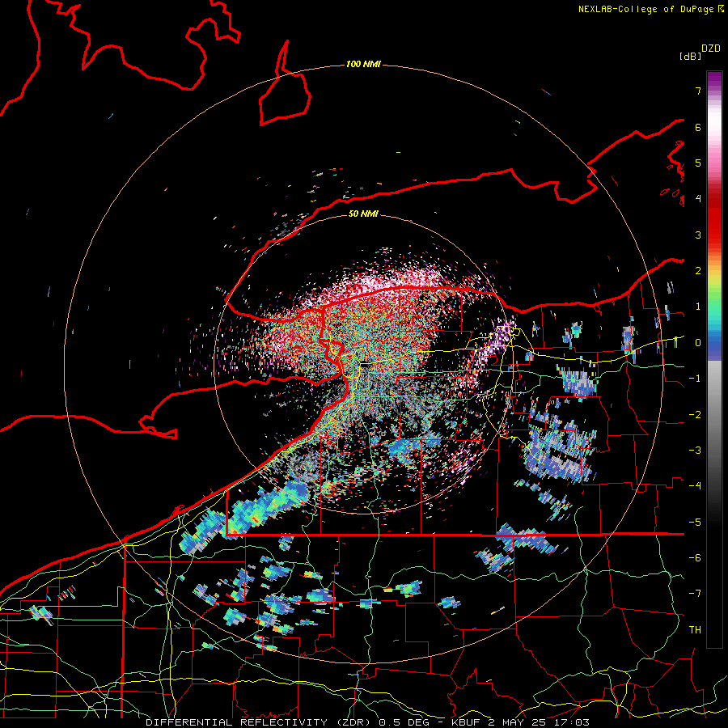Click the DZD legend title
This screenshot has width=728, height=728.
[x=711, y=48]
